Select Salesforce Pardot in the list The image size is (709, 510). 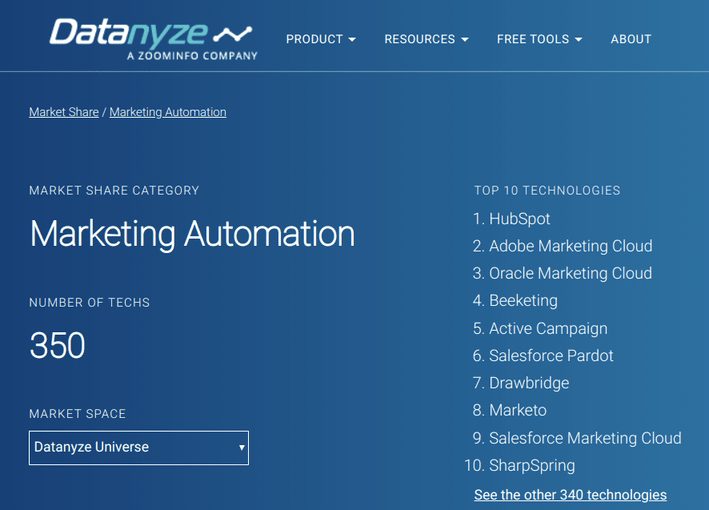pyautogui.click(x=551, y=356)
